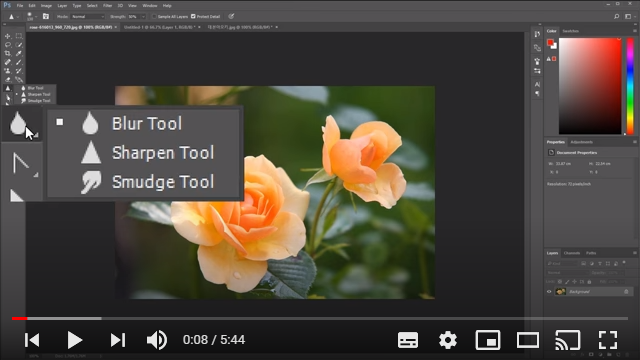
Task: Play the video
Action: point(74,340)
